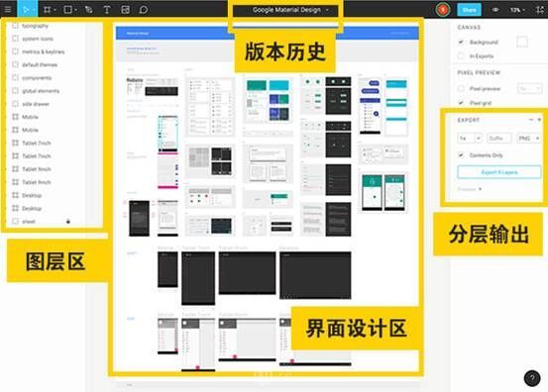Open the 1x export scale dropdown

coord(470,139)
